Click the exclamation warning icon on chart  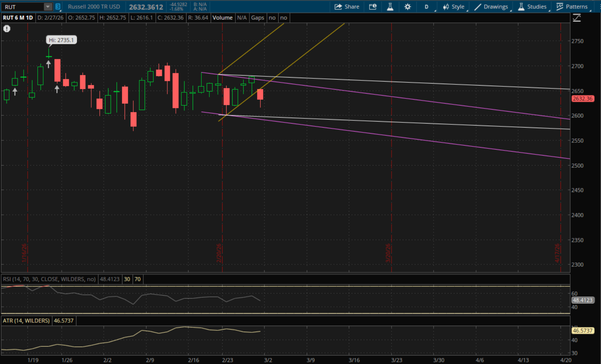(7, 29)
